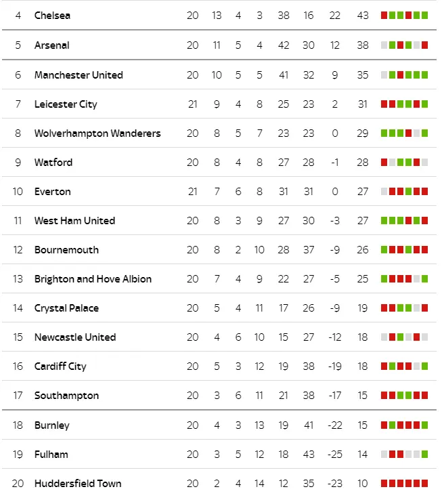
Task: Select Huddersfield Town at the bottom
Action: 78,483
